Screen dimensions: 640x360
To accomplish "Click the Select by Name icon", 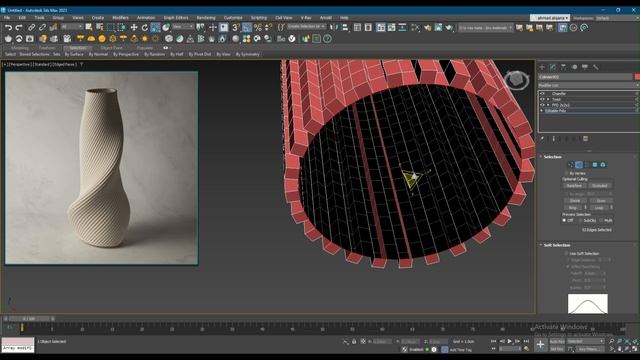I will tap(100, 28).
